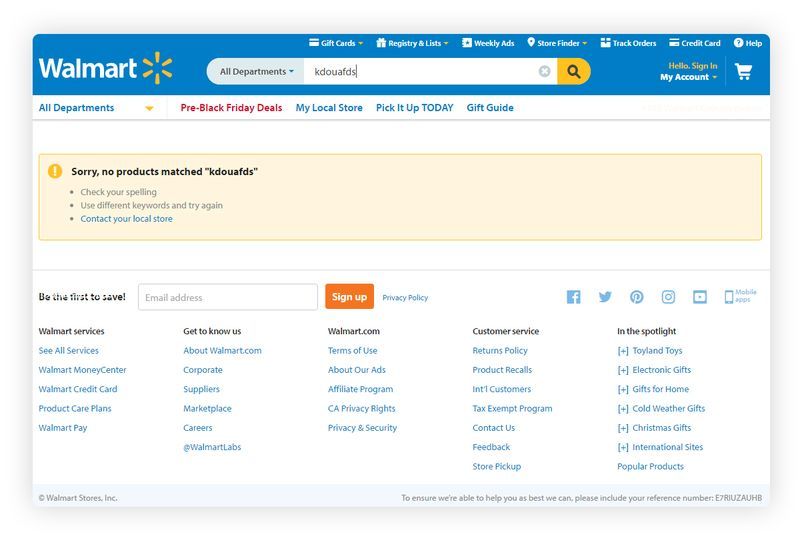The height and width of the screenshot is (538, 800).
Task: Expand the My Account dropdown
Action: pyautogui.click(x=688, y=77)
